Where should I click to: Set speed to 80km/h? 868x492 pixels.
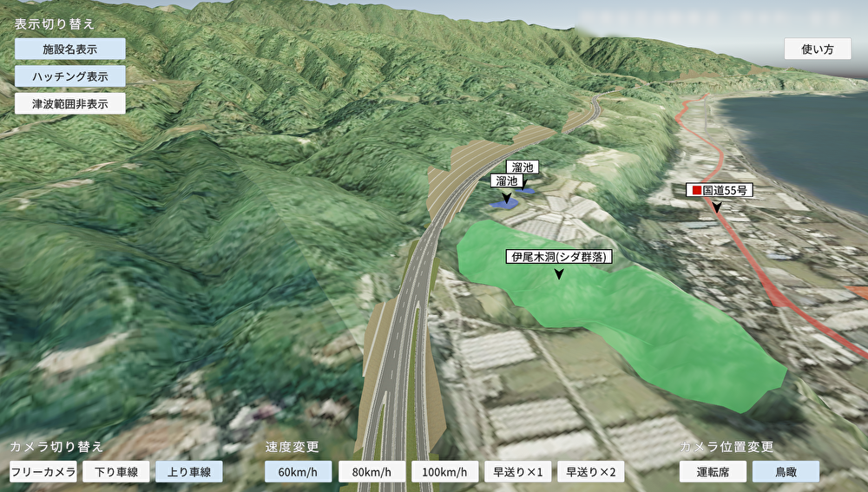[x=372, y=471]
